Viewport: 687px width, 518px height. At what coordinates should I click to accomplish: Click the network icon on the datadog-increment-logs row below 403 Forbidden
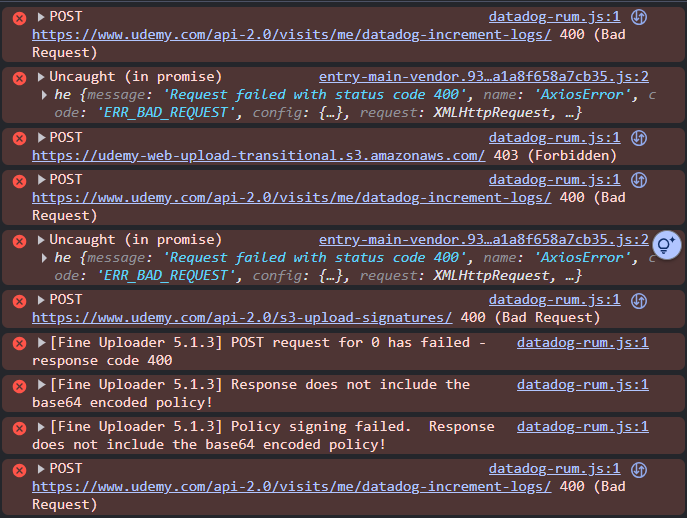pos(639,180)
